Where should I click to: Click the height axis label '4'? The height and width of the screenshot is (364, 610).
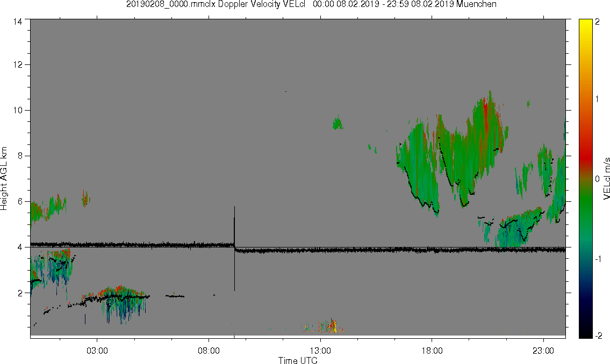coord(20,247)
